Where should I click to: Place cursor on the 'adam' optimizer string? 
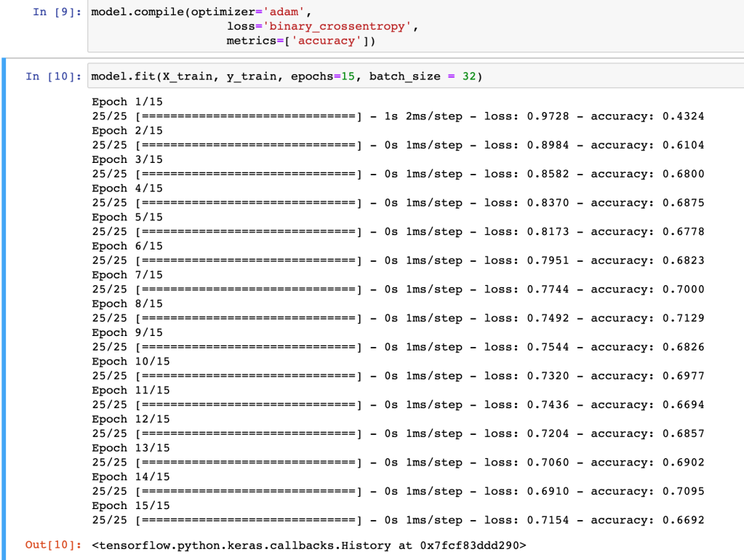tap(278, 12)
